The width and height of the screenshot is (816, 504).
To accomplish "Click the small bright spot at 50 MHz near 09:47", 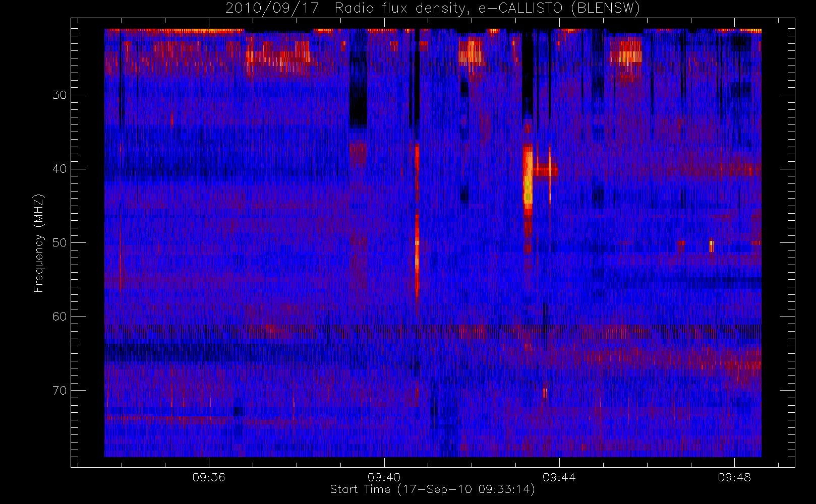I will tap(711, 246).
